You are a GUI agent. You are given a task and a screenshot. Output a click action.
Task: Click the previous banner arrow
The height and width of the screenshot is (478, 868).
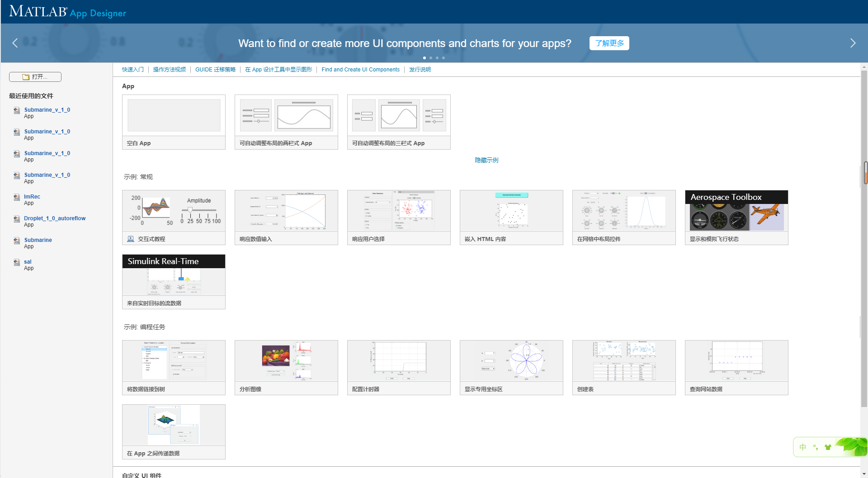point(15,43)
